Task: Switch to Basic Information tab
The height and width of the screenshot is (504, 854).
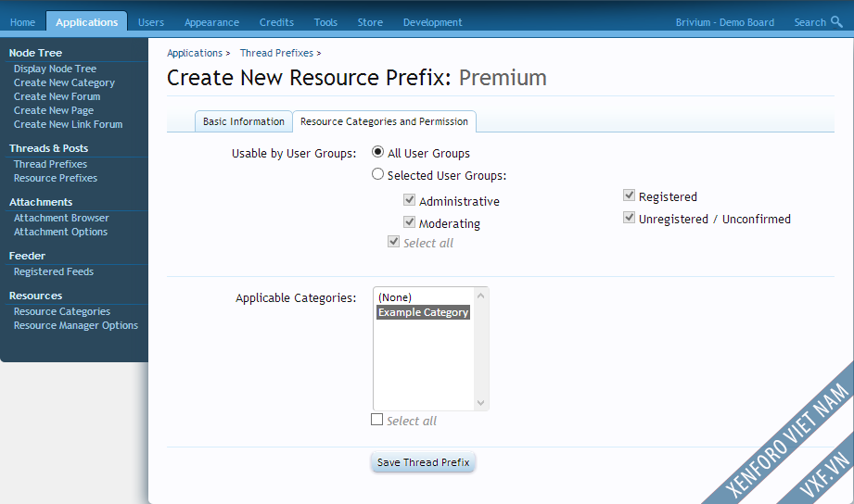Action: (x=244, y=121)
